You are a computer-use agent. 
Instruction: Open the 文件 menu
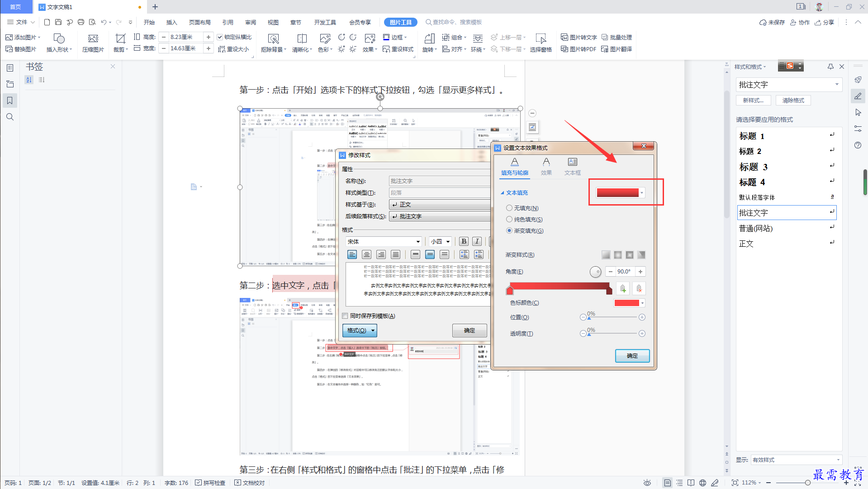coord(21,22)
